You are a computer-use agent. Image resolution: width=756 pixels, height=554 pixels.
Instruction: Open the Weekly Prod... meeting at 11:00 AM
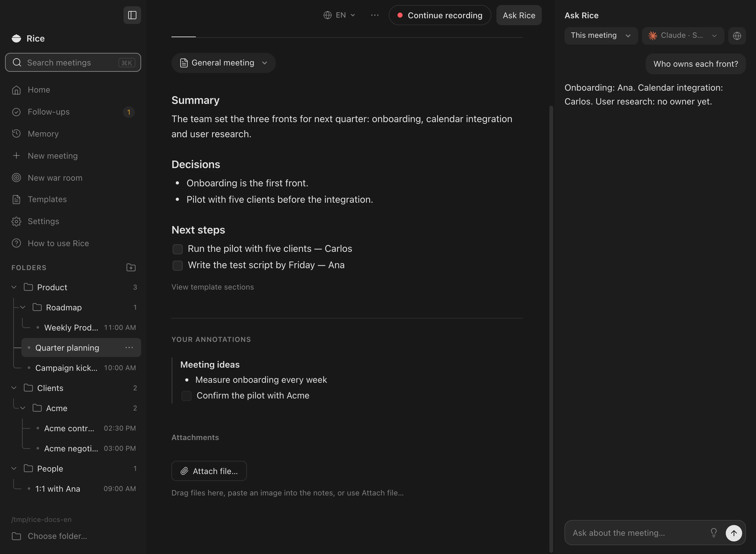coord(86,327)
